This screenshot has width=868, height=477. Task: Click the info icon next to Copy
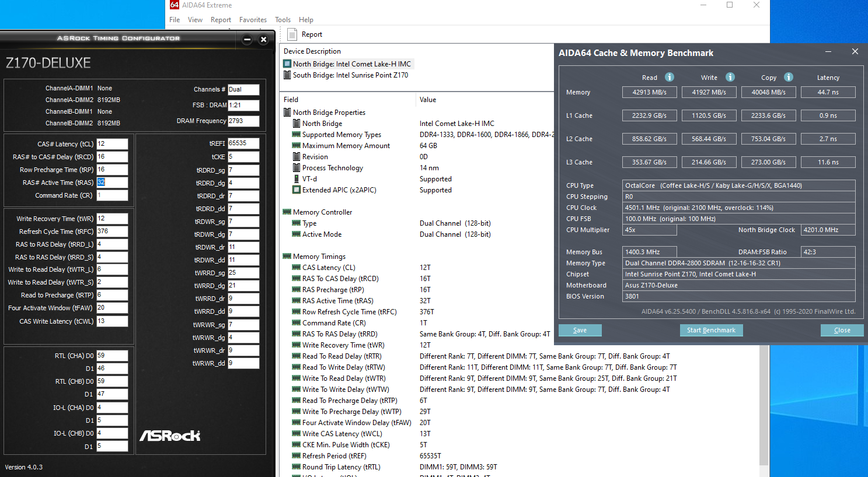click(x=789, y=77)
